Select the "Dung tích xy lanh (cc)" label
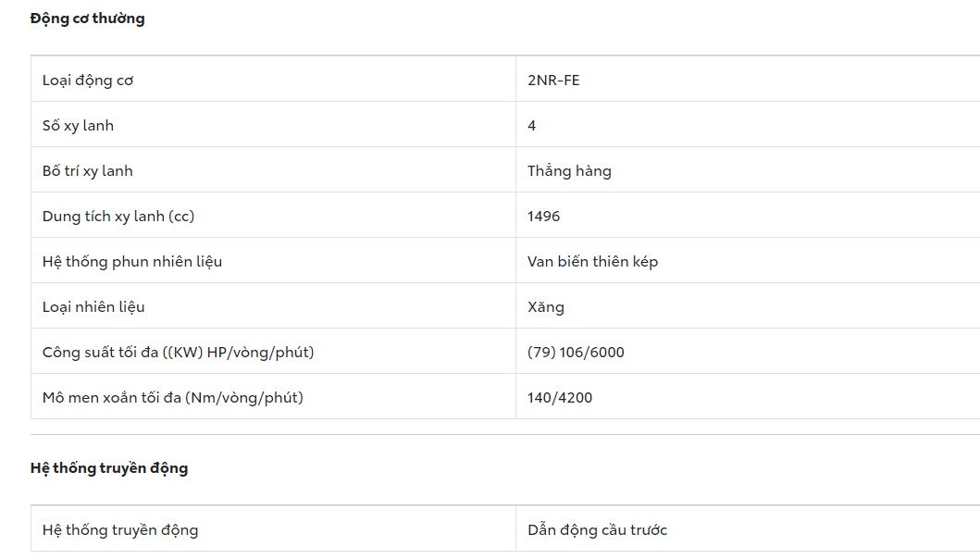The height and width of the screenshot is (559, 980). pos(118,217)
